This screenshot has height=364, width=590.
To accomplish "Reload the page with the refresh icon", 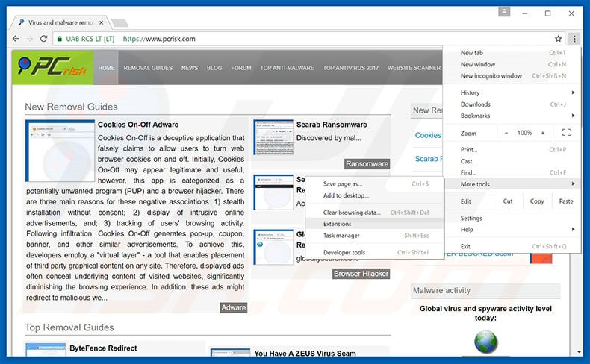I will [x=43, y=39].
